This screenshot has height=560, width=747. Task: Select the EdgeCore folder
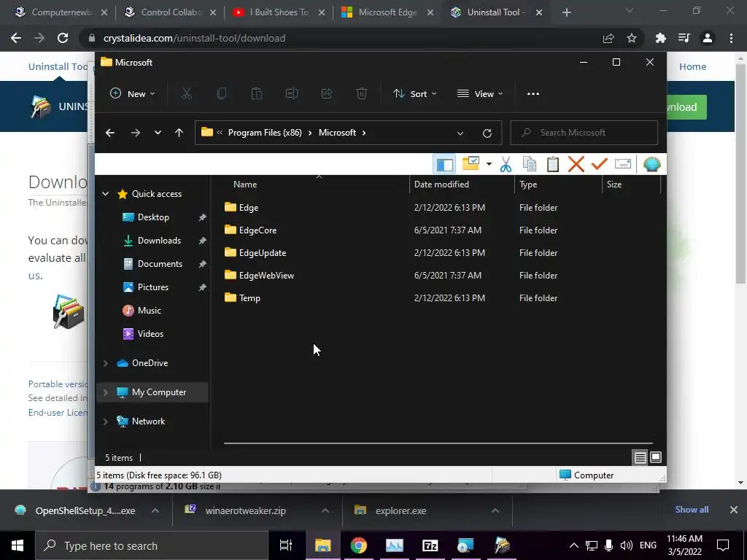[x=251, y=230]
